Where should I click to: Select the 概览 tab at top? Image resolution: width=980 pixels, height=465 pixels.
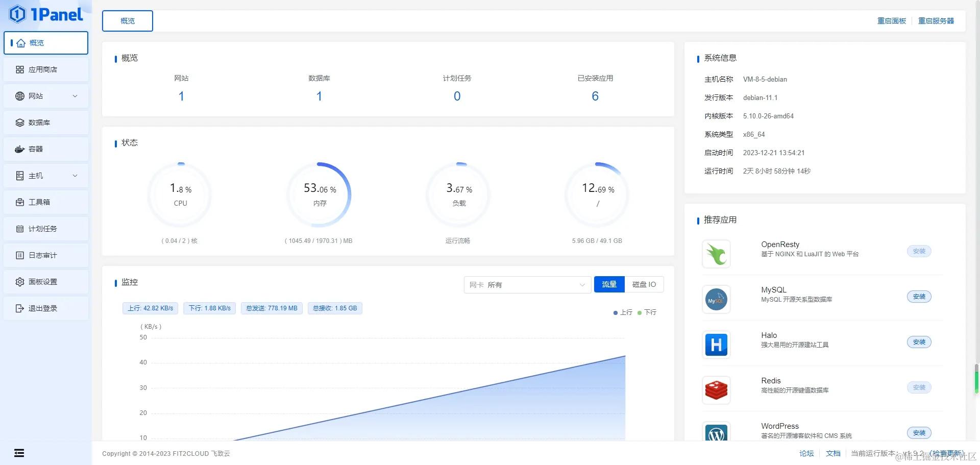[x=128, y=21]
